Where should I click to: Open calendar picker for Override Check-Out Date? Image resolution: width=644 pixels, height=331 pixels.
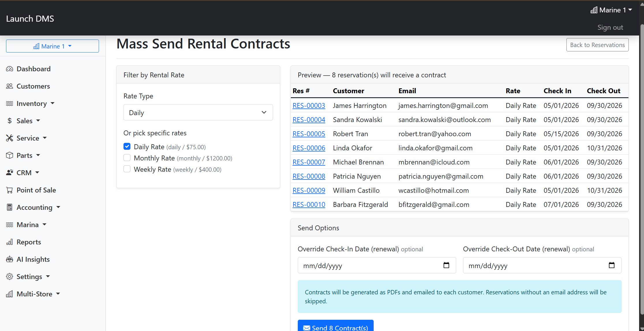point(611,265)
